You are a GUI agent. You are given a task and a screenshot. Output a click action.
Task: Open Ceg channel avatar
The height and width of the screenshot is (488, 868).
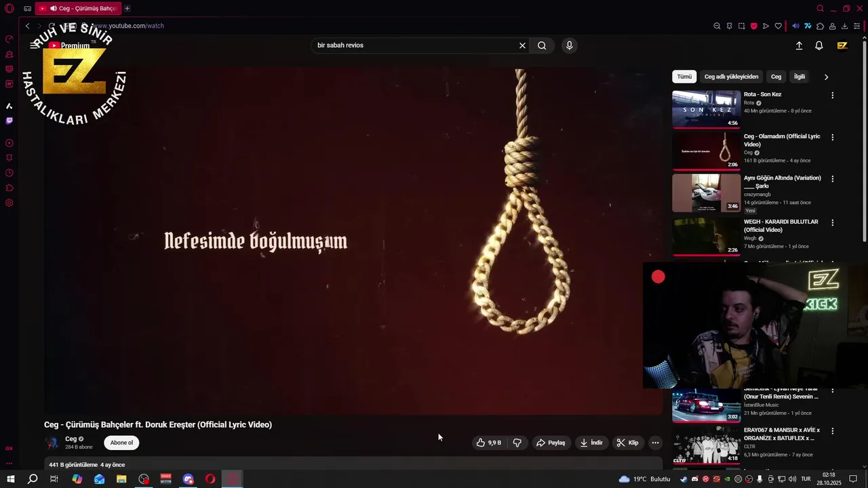coord(52,443)
